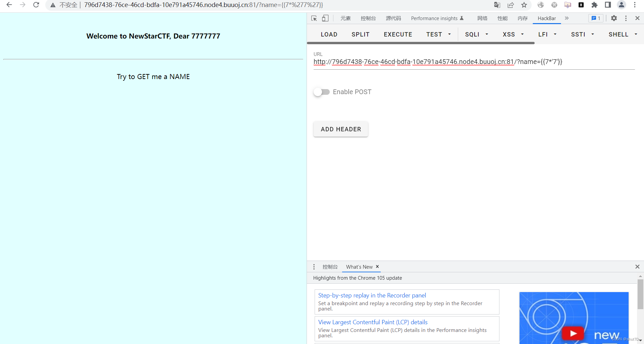Image resolution: width=644 pixels, height=344 pixels.
Task: Open the DevTools three-dot options menu
Action: (626, 18)
